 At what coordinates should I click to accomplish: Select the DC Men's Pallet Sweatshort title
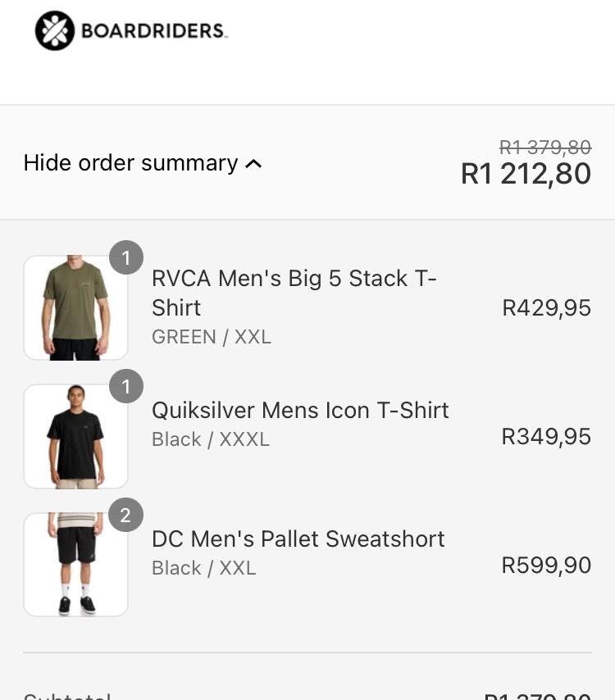298,539
